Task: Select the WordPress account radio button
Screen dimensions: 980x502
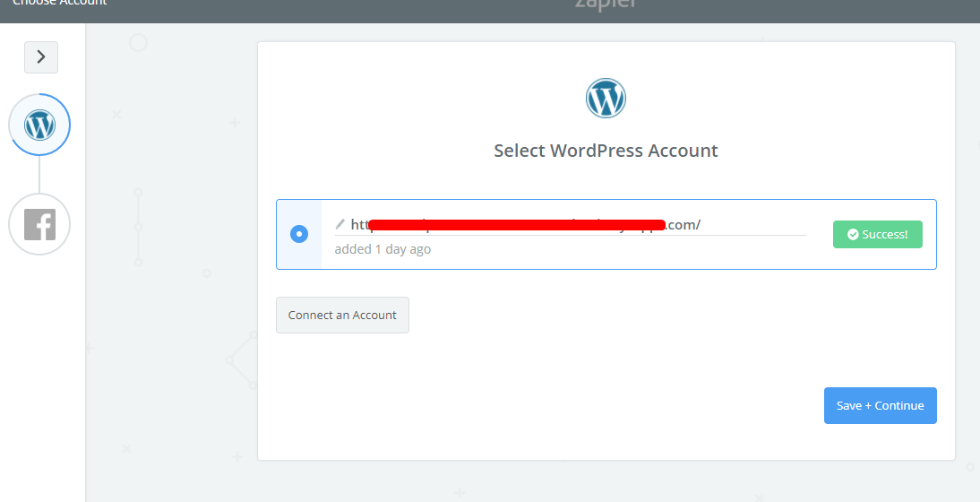Action: (x=299, y=235)
